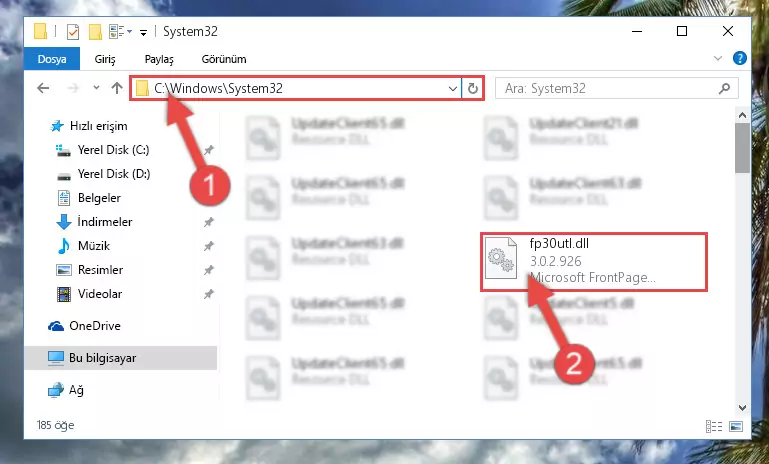Unpin İndirmeler from quick access
The width and height of the screenshot is (769, 464).
click(x=209, y=222)
